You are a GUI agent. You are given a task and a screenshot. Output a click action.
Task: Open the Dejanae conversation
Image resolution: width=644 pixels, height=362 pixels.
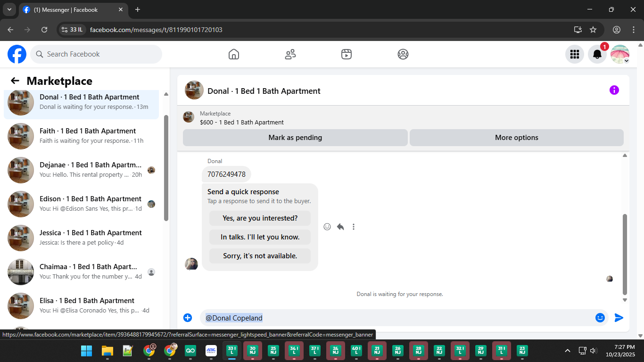(82, 170)
